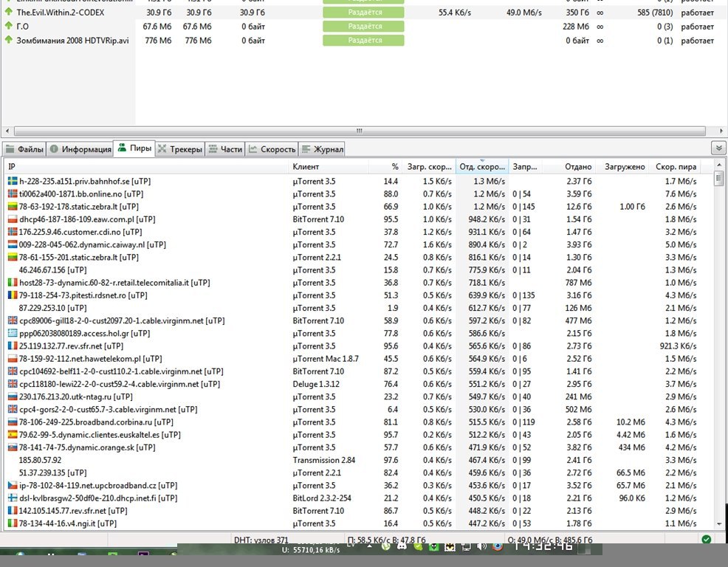Screen dimensions: 728x567
Task: Sort by the Загр. скор... column header
Action: [x=429, y=166]
